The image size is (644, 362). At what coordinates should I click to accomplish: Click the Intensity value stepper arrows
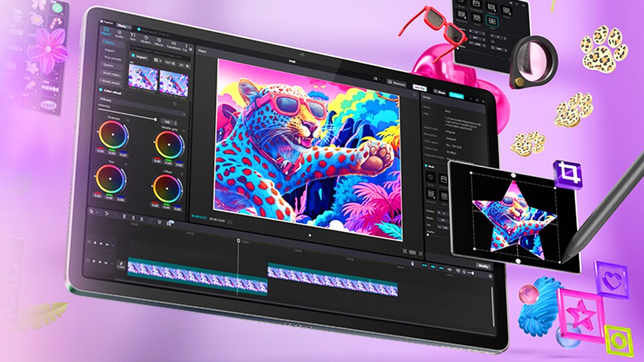175,123
